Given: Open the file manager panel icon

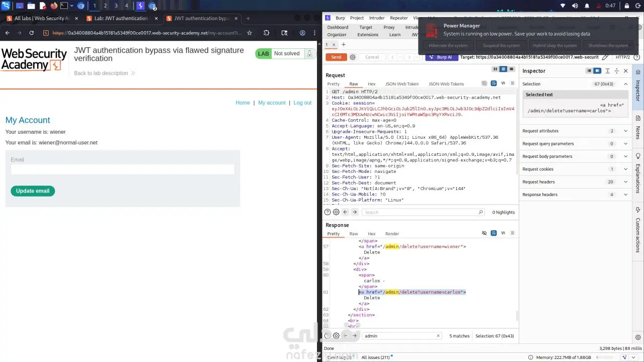Looking at the screenshot, I should click(x=31, y=6).
